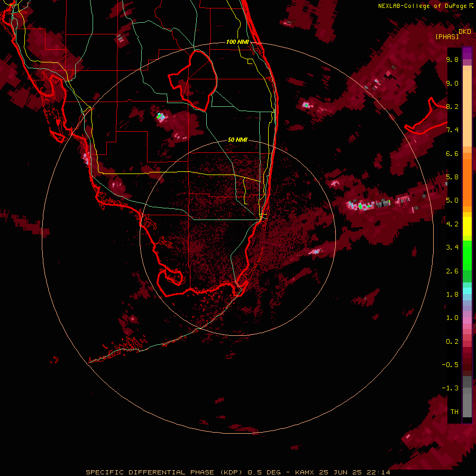The height and width of the screenshot is (476, 476).
Task: Click the 5.8 scale label
Action: coord(452,177)
